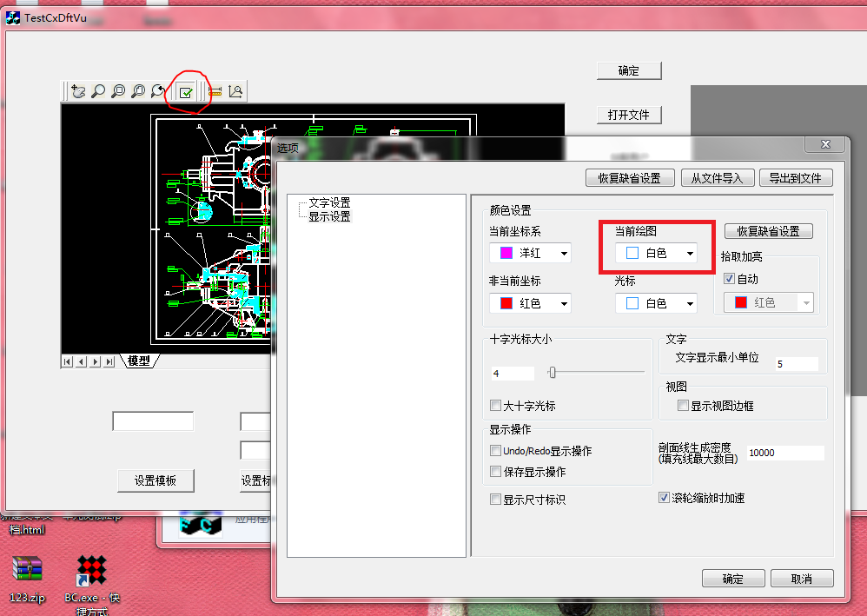Viewport: 867px width, 616px height.
Task: Click the 从文件导入 button
Action: [x=718, y=178]
